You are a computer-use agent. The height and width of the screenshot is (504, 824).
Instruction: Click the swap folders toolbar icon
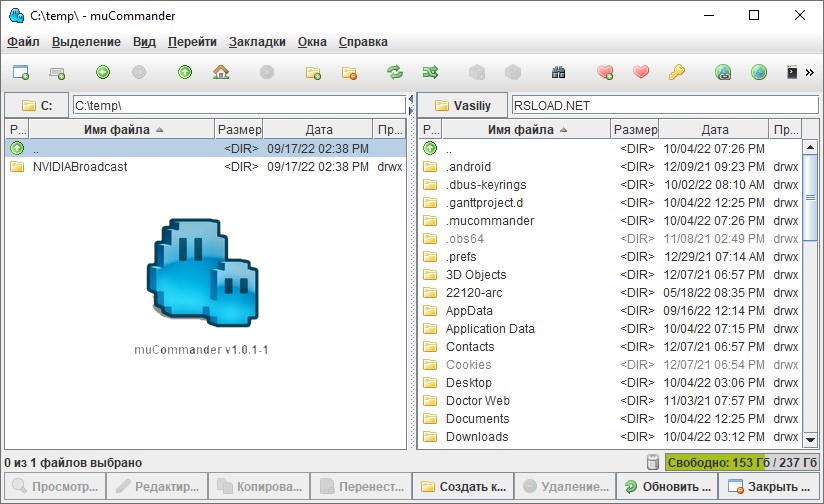(394, 72)
